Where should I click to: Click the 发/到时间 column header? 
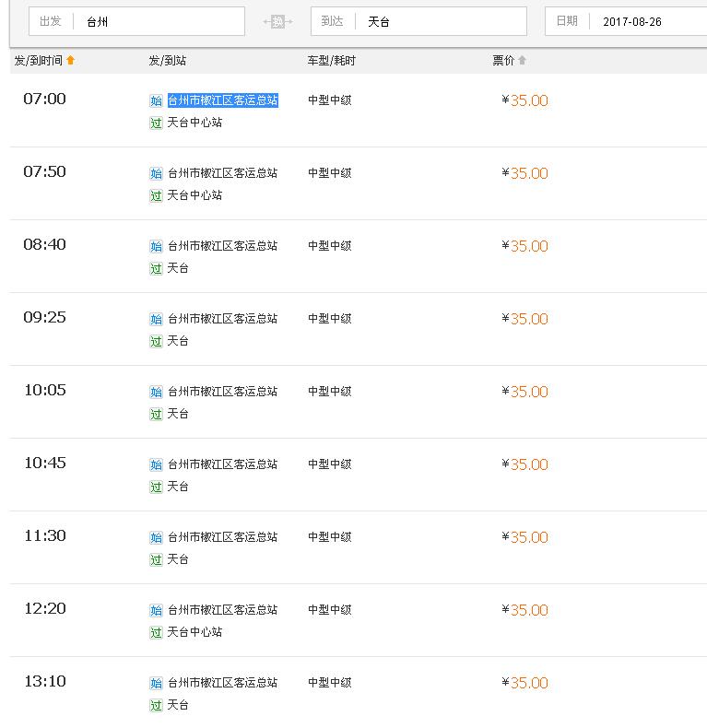(x=38, y=60)
